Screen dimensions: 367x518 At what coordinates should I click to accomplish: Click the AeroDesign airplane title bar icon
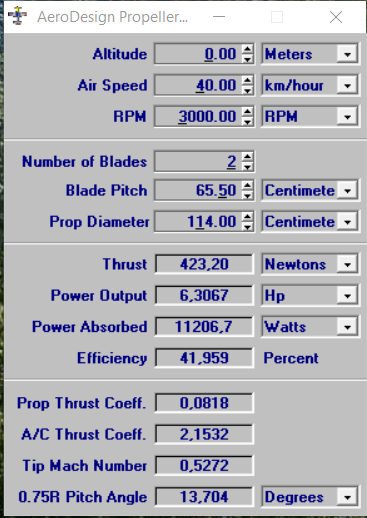(x=17, y=16)
